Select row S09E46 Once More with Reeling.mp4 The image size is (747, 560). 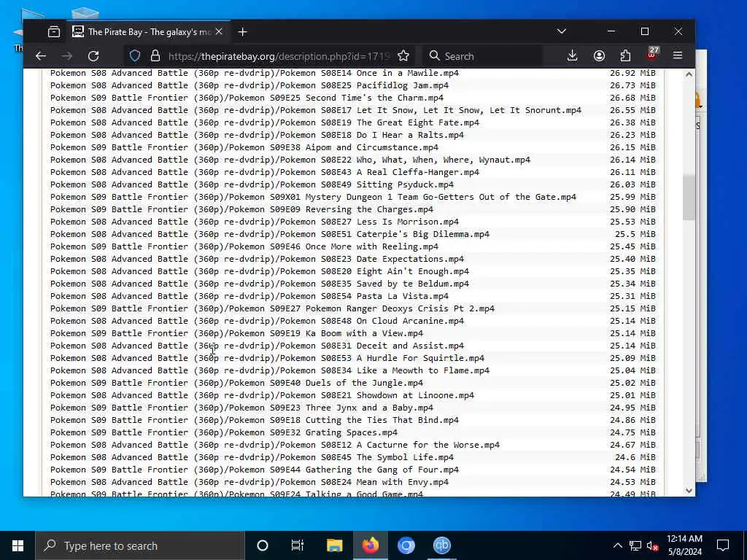(x=352, y=246)
